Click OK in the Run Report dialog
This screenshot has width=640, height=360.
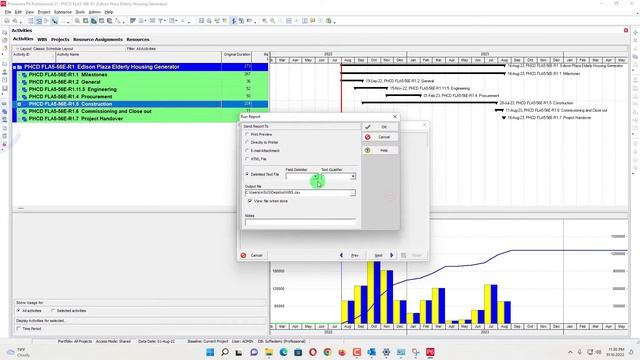[380, 127]
